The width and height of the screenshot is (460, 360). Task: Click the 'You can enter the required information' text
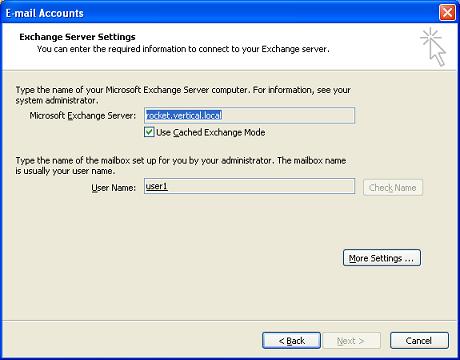tap(183, 49)
